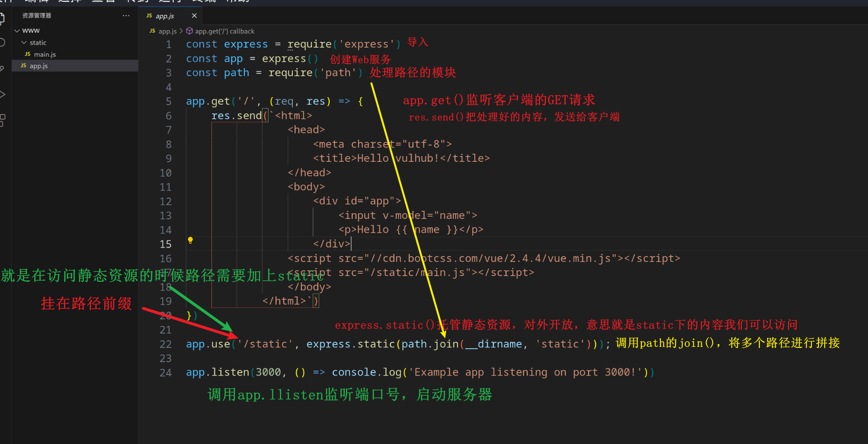Screen dimensions: 868x444
Task: Open Run and Debug view in activity bar
Action: pyautogui.click(x=2, y=94)
